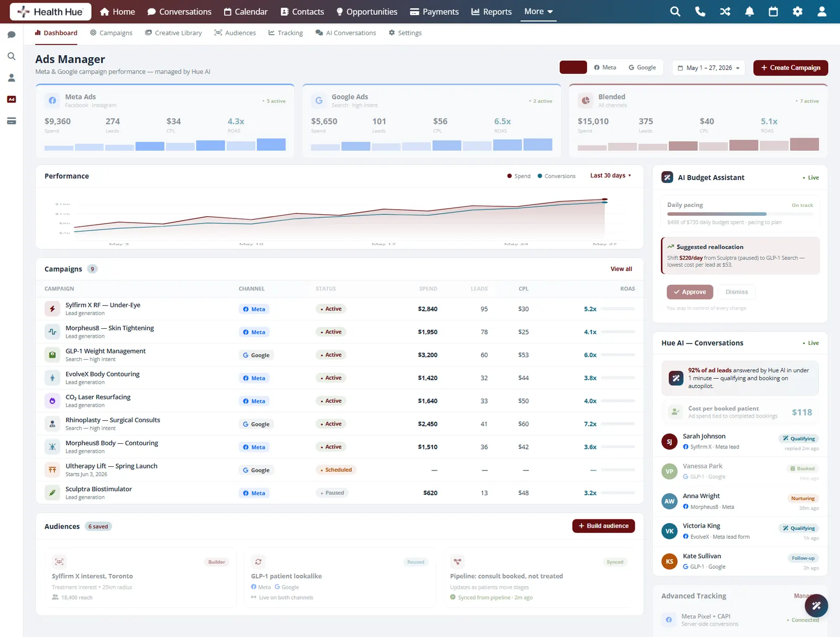
Task: Click the Ultherapy Lift campaign icon
Action: coord(52,470)
